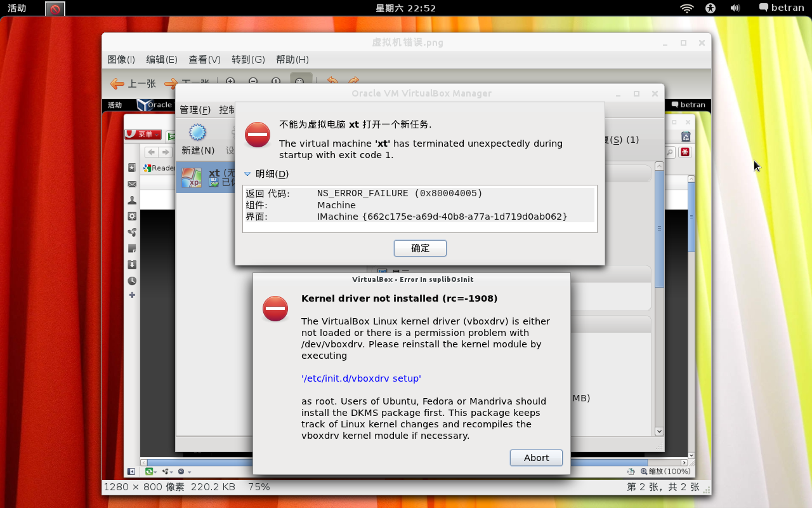Click the 'IMachine {662c175e-…}' interface text
This screenshot has width=812, height=508.
(442, 217)
